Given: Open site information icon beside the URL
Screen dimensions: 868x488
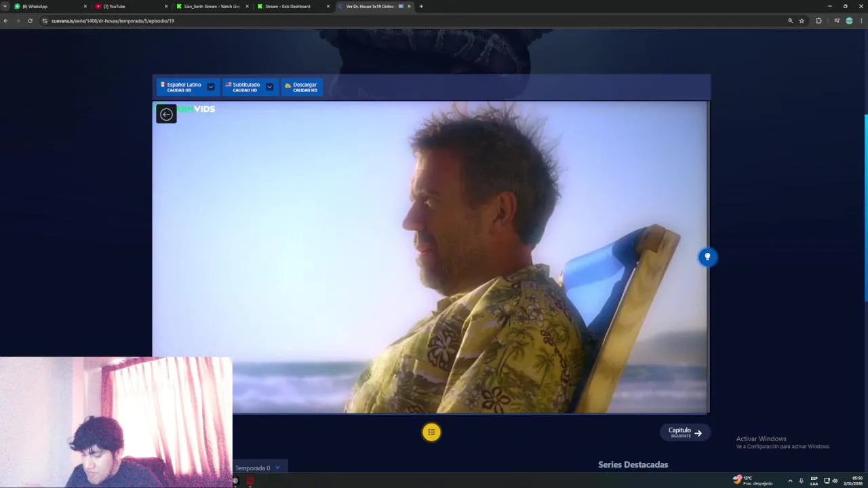Looking at the screenshot, I should (45, 21).
